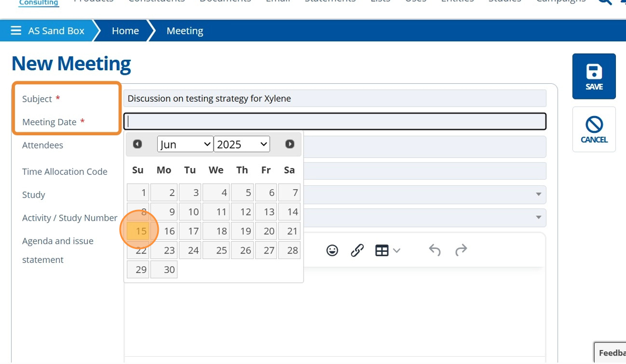
Task: Open the hamburger menu beside AS Sand Box
Action: pos(16,31)
